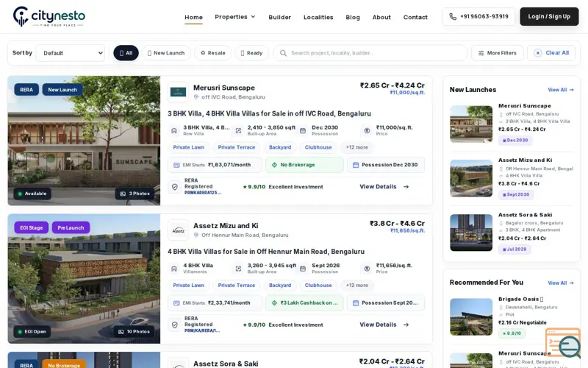Click home icon next to 4 BHK Villa Villaments
The width and height of the screenshot is (588, 368).
(173, 269)
